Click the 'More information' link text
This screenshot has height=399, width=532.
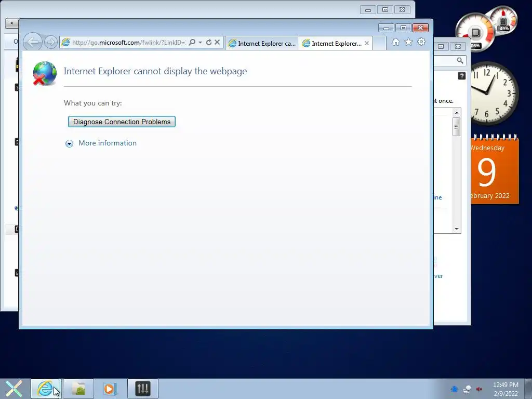click(108, 143)
